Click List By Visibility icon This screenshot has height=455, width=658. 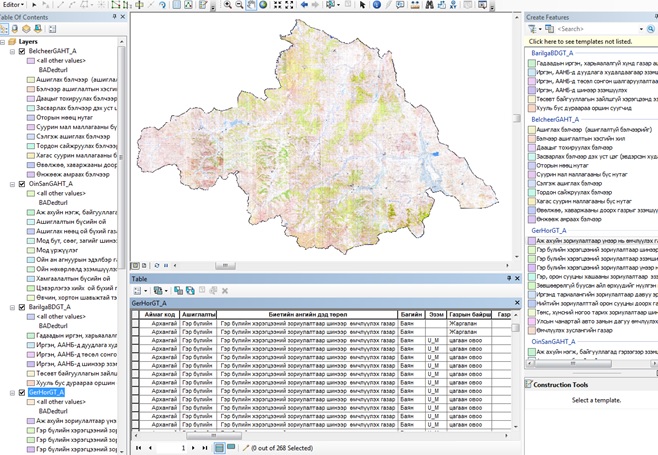click(26, 29)
